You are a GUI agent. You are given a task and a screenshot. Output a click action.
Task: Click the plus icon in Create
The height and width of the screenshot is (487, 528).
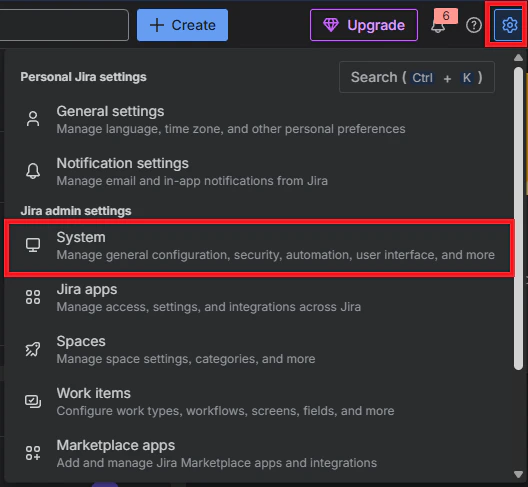coord(157,25)
